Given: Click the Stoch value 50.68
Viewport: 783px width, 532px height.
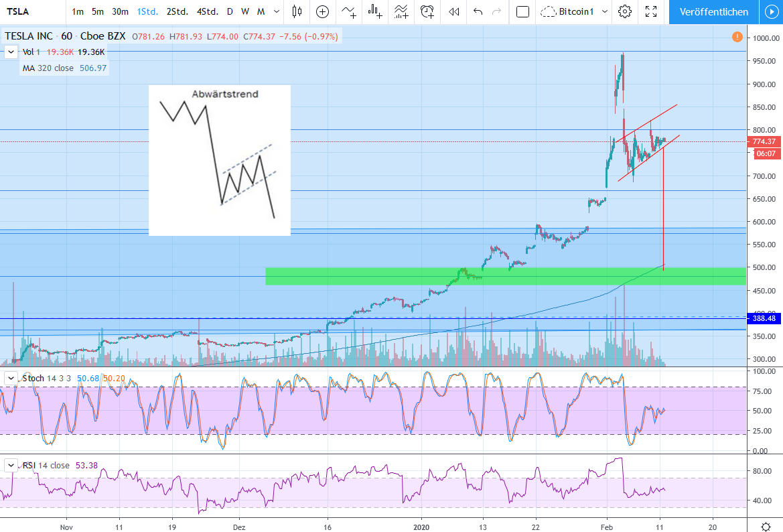Looking at the screenshot, I should click(88, 378).
